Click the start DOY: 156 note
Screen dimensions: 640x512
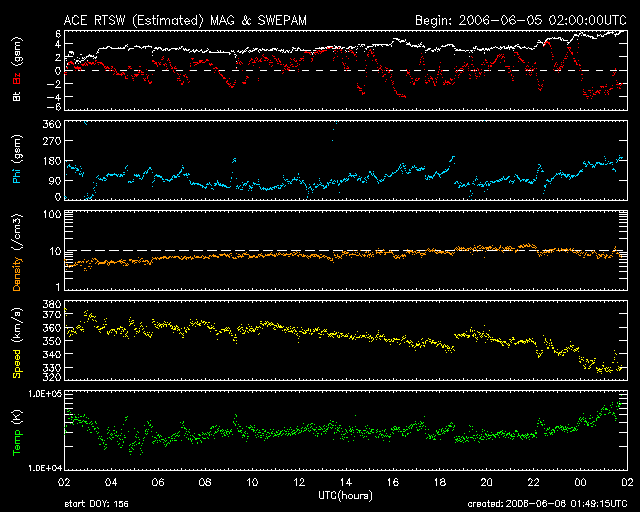tap(96, 504)
